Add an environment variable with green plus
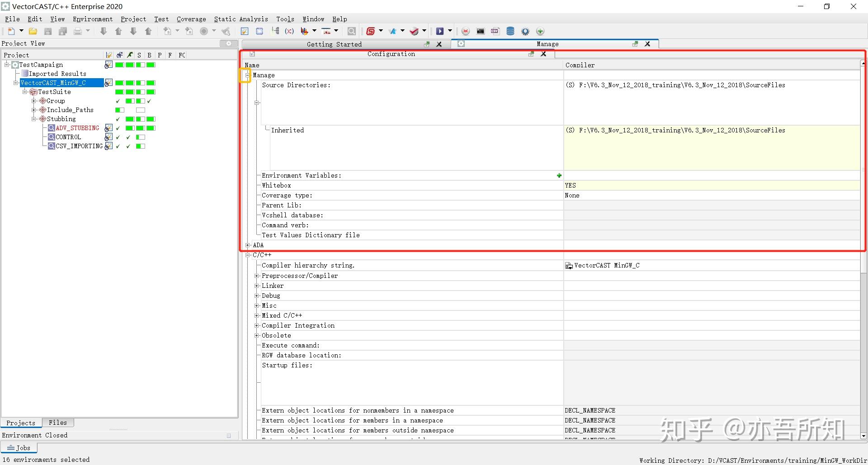 pyautogui.click(x=559, y=175)
